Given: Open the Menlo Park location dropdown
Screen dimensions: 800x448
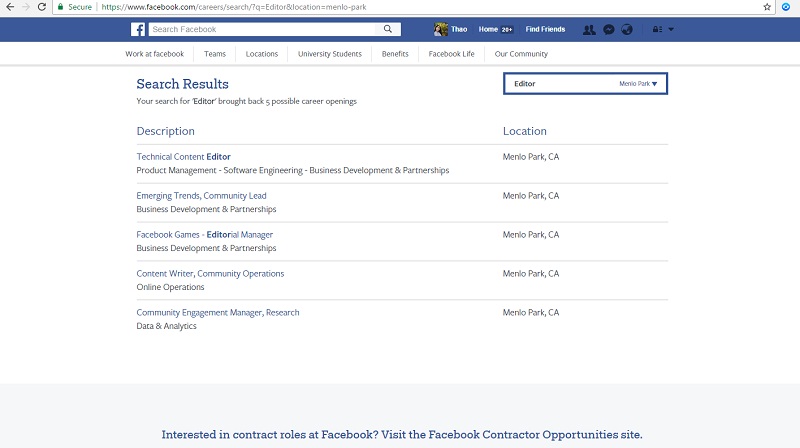Looking at the screenshot, I should pos(638,84).
